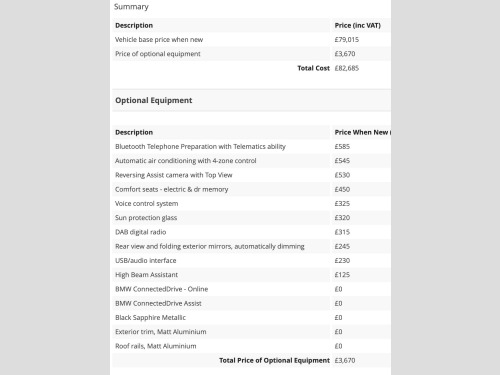500x375 pixels.
Task: Click the Total Cost value £82,685
Action: tap(347, 68)
